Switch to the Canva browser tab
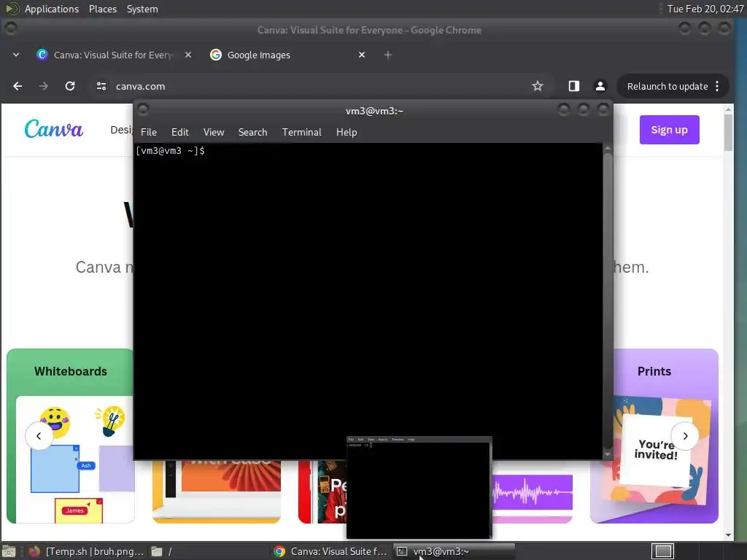The width and height of the screenshot is (747, 560). click(113, 55)
